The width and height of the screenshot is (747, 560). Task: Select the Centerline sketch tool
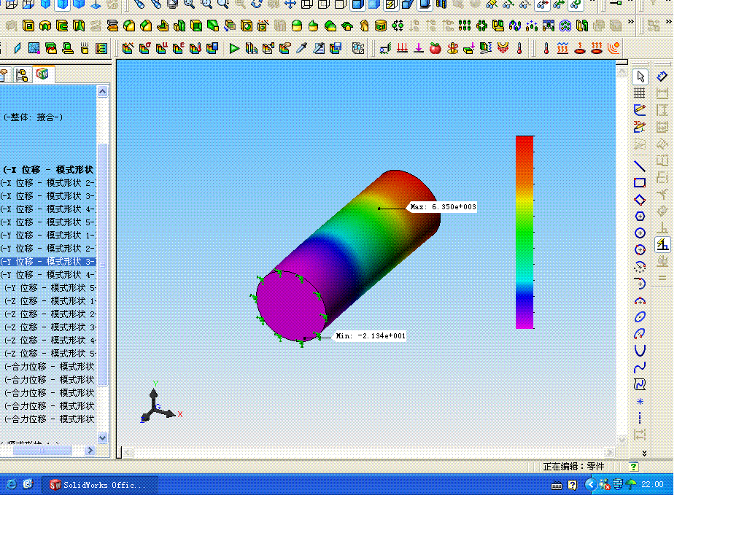click(x=640, y=418)
